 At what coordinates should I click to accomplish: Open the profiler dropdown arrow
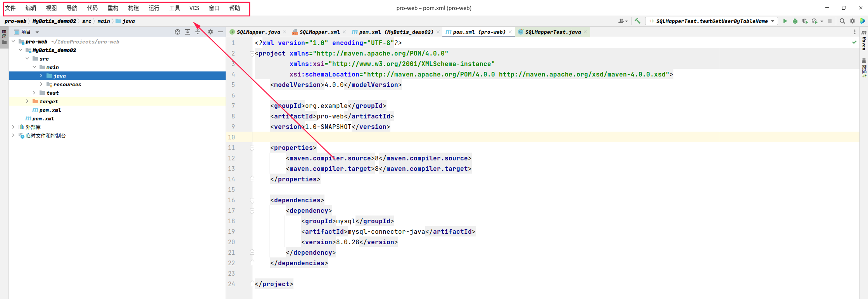pyautogui.click(x=822, y=21)
